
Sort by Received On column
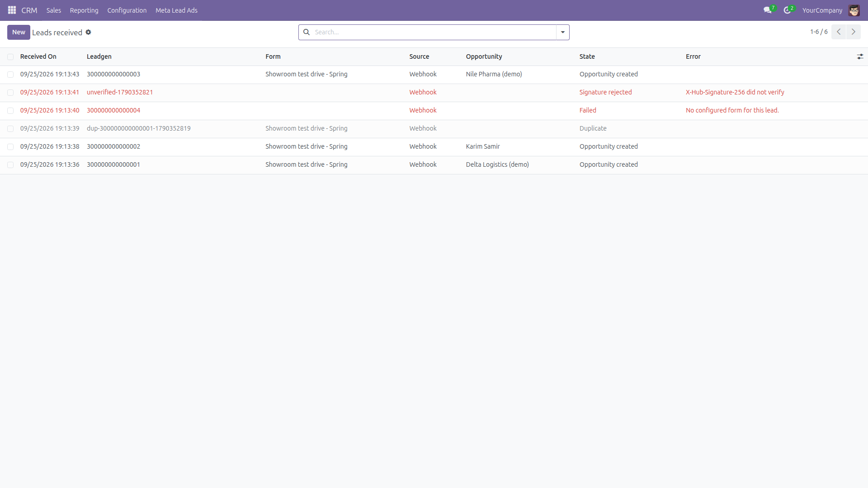[x=38, y=56]
